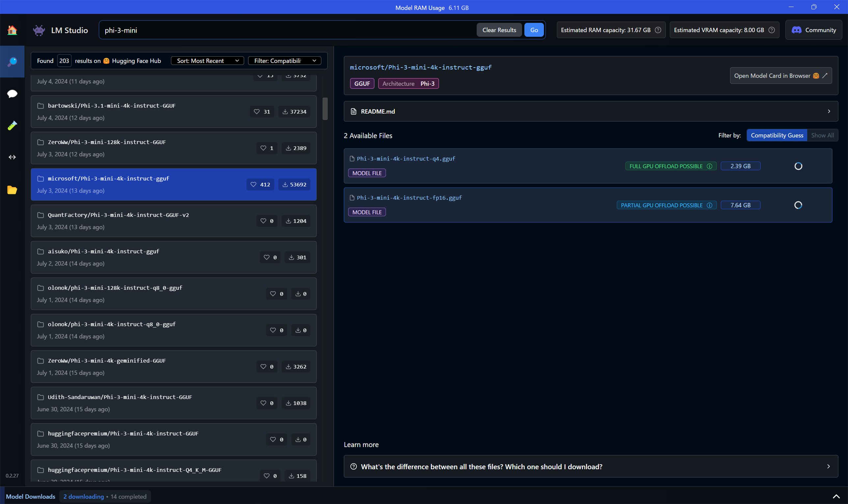
Task: Open the Local Server arrows icon
Action: pyautogui.click(x=12, y=157)
